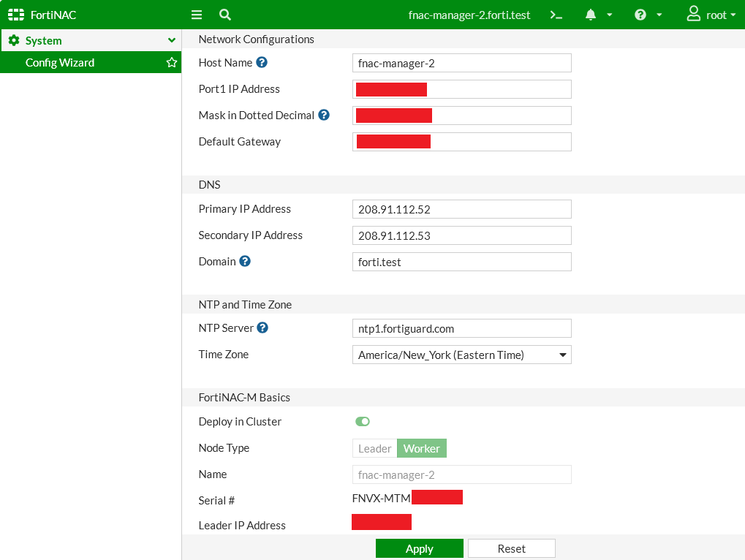Select Worker node type
Viewport: 745px width, 560px height.
421,448
